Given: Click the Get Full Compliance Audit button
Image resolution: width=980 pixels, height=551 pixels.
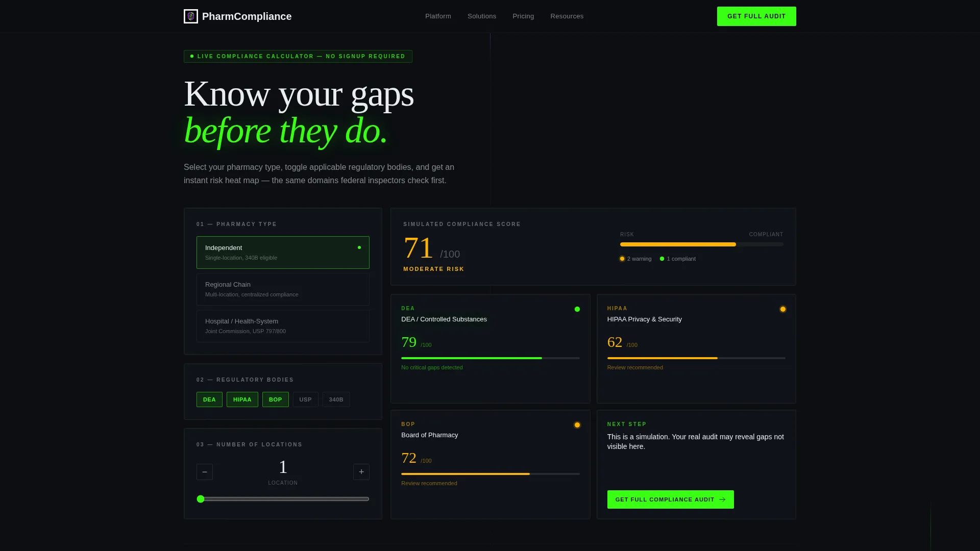Looking at the screenshot, I should tap(671, 499).
